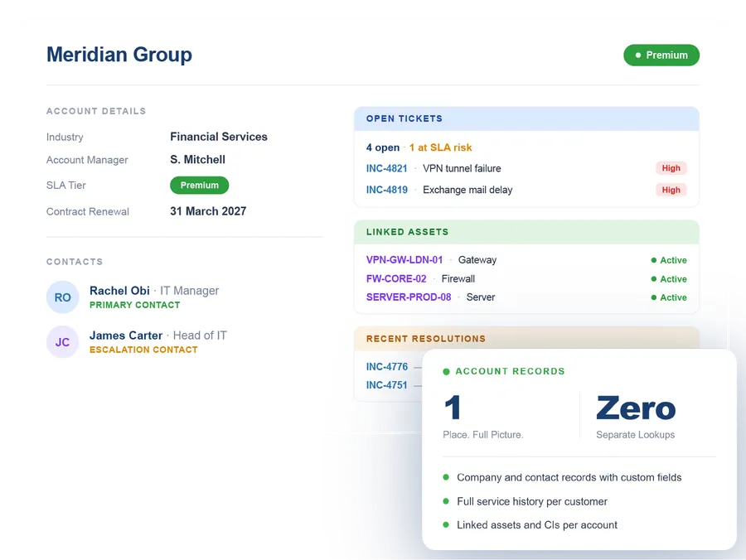
Task: Click 'Company and contact records with custom fields'
Action: coord(569,477)
